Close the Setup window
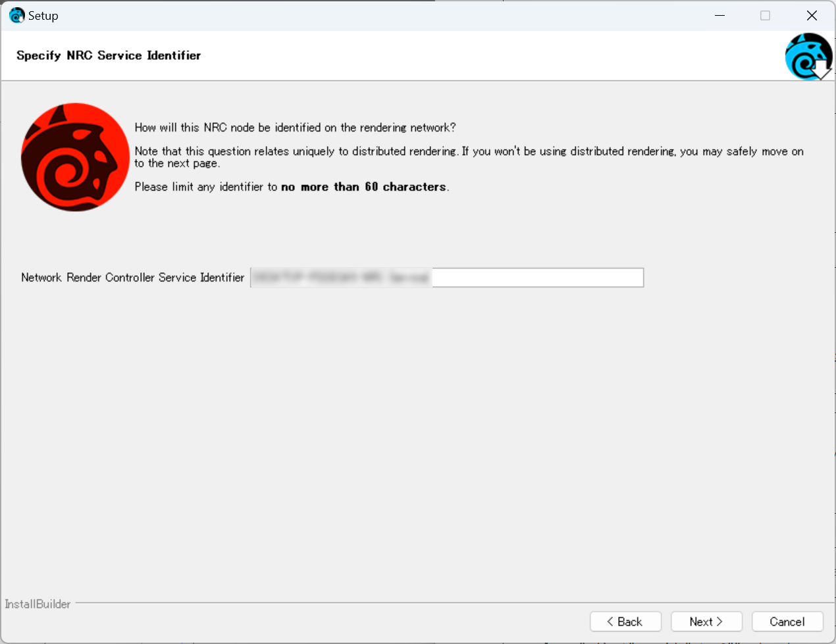 (812, 15)
